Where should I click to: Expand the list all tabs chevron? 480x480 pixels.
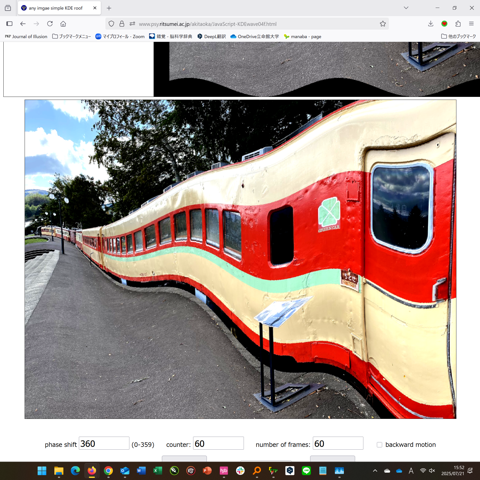tap(406, 8)
